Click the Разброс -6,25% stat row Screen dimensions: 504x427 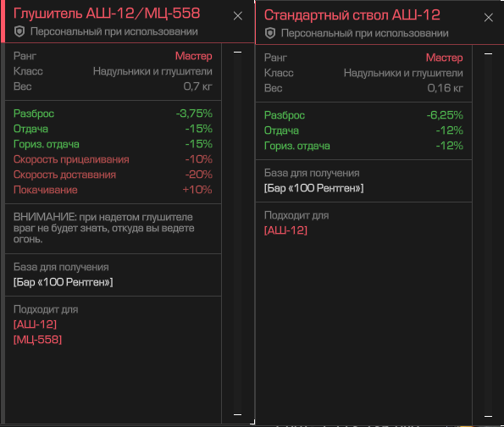point(363,115)
